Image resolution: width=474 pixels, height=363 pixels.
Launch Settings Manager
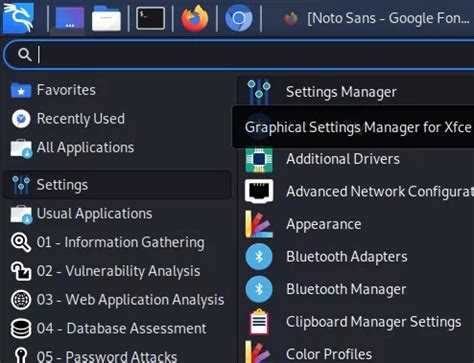[356, 92]
